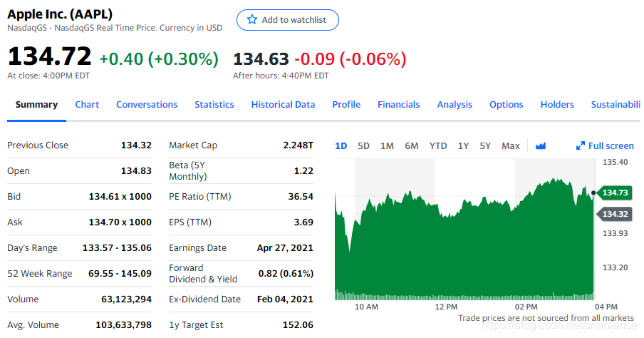The height and width of the screenshot is (338, 644).
Task: Click Previous Close value 134.32 in table
Action: click(136, 145)
